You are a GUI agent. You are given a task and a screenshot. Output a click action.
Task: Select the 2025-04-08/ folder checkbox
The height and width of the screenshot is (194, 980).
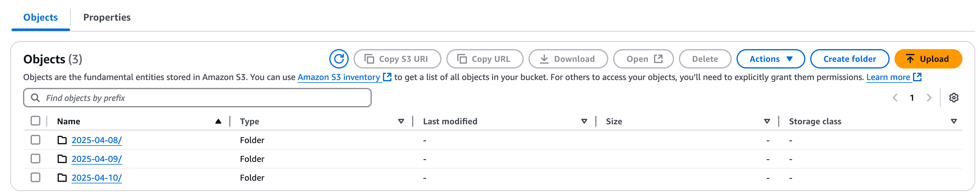pyautogui.click(x=35, y=140)
